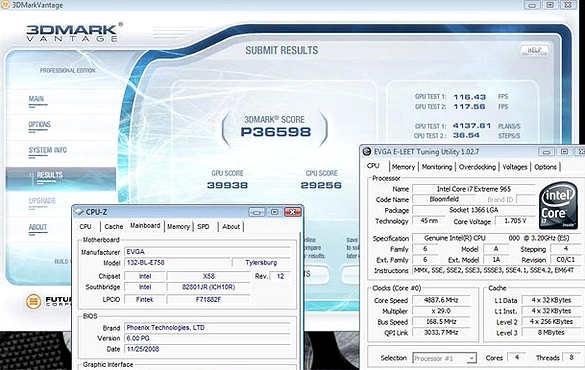Switch to CPU-Z SPD tab
The image size is (585, 370).
[x=203, y=226]
